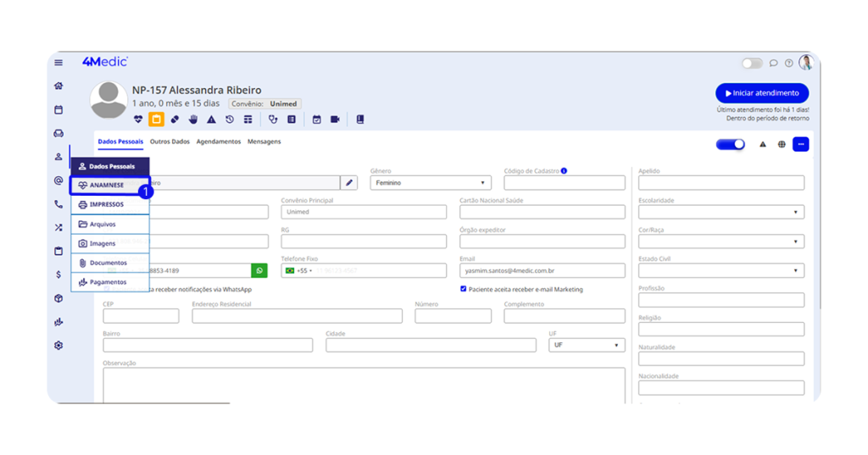Click the green WhatsApp button beside phone number
Image resolution: width=868 pixels, height=455 pixels.
259,270
